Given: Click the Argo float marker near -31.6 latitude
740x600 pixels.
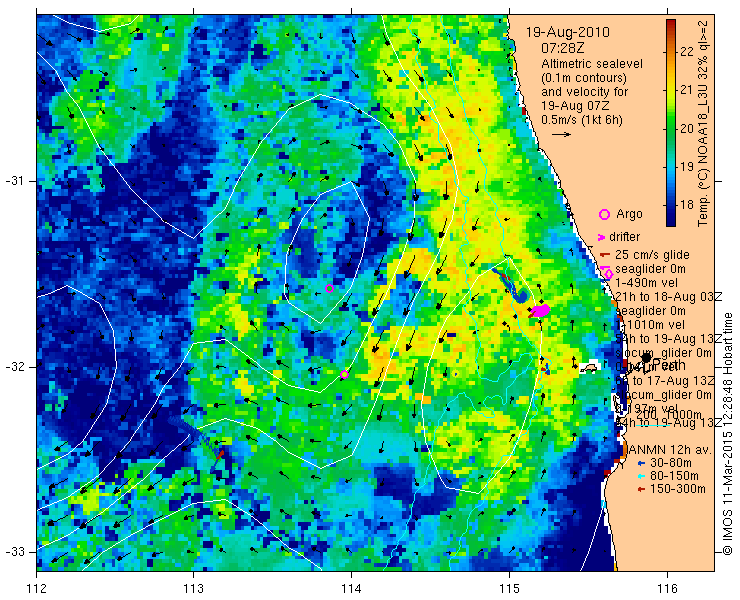Looking at the screenshot, I should pyautogui.click(x=329, y=288).
